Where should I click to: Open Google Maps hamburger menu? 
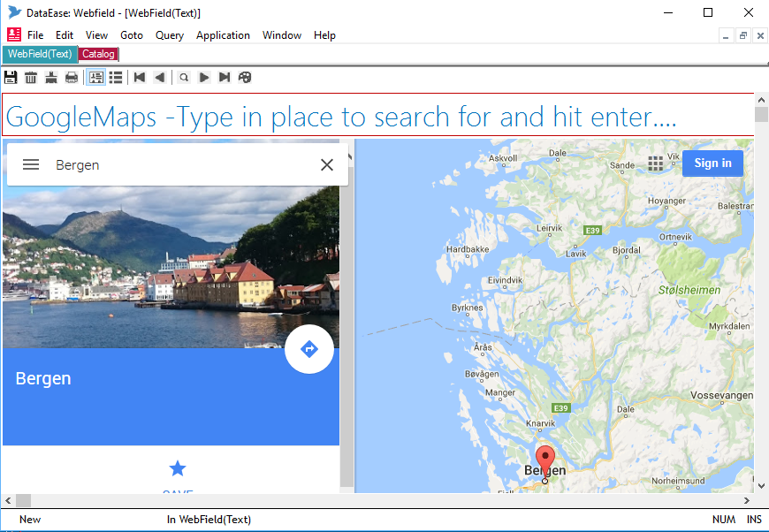click(31, 164)
